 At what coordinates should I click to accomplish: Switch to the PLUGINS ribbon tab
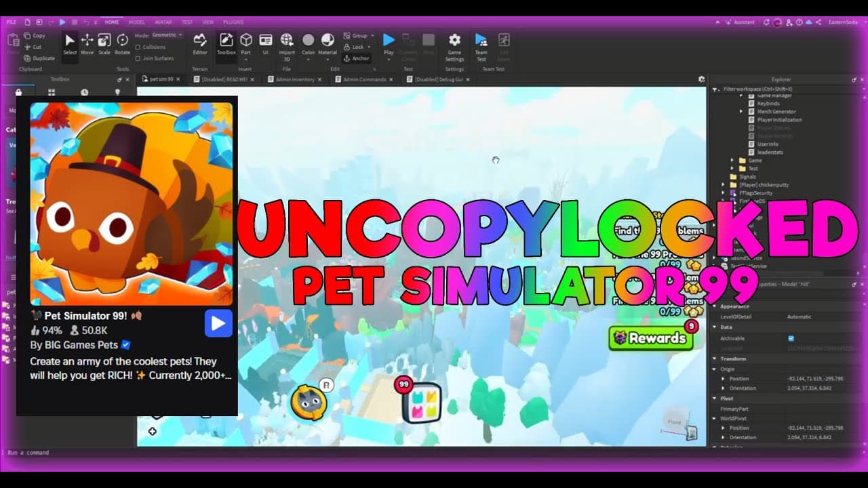[233, 22]
